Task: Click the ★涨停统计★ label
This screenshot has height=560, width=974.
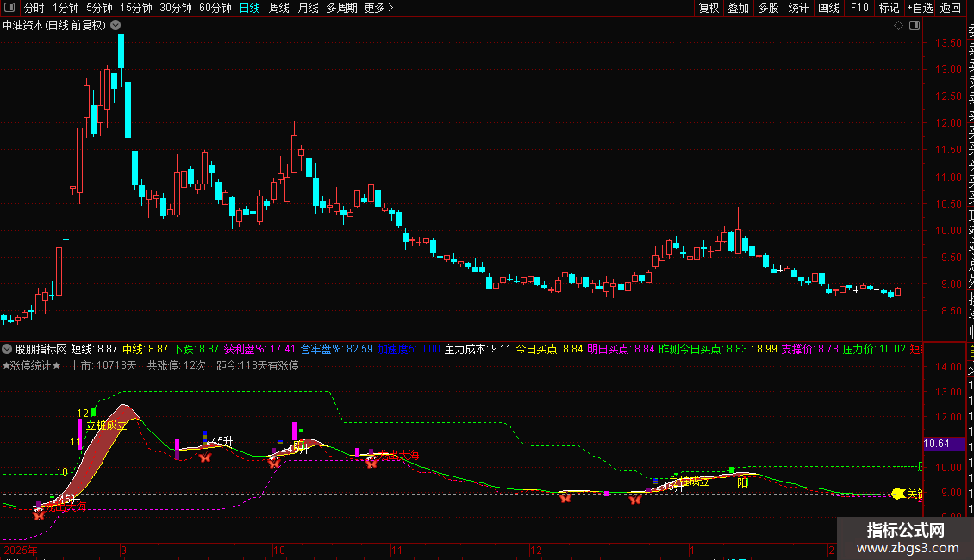Action: click(32, 365)
